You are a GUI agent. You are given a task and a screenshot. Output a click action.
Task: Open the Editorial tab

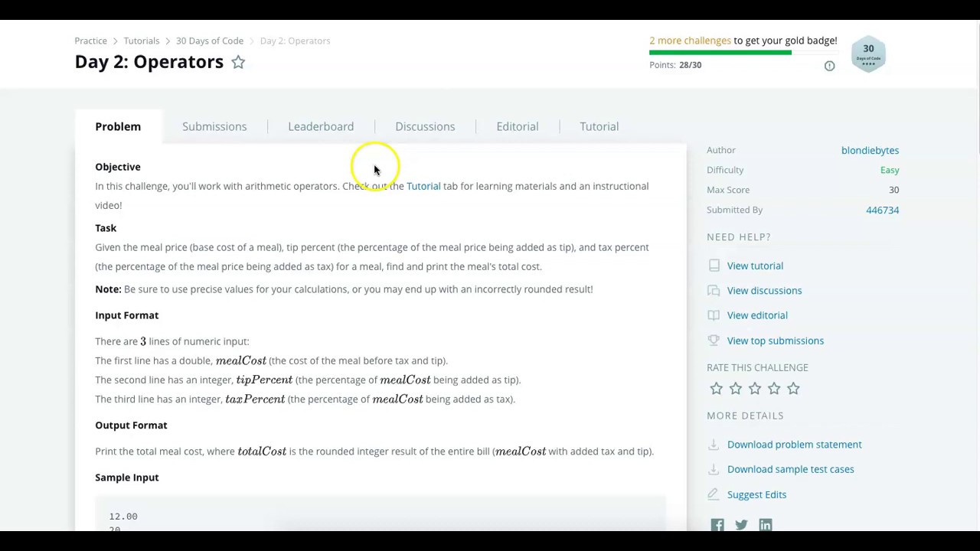click(x=518, y=126)
